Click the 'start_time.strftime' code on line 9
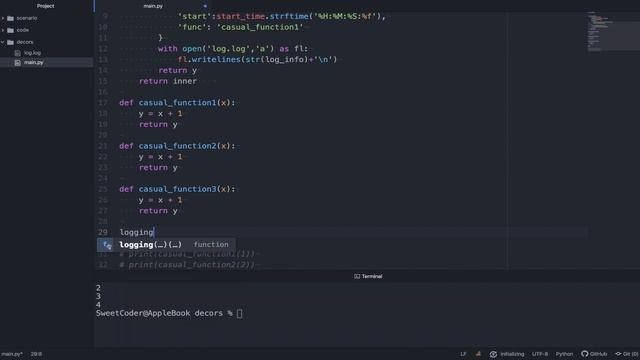 click(262, 16)
